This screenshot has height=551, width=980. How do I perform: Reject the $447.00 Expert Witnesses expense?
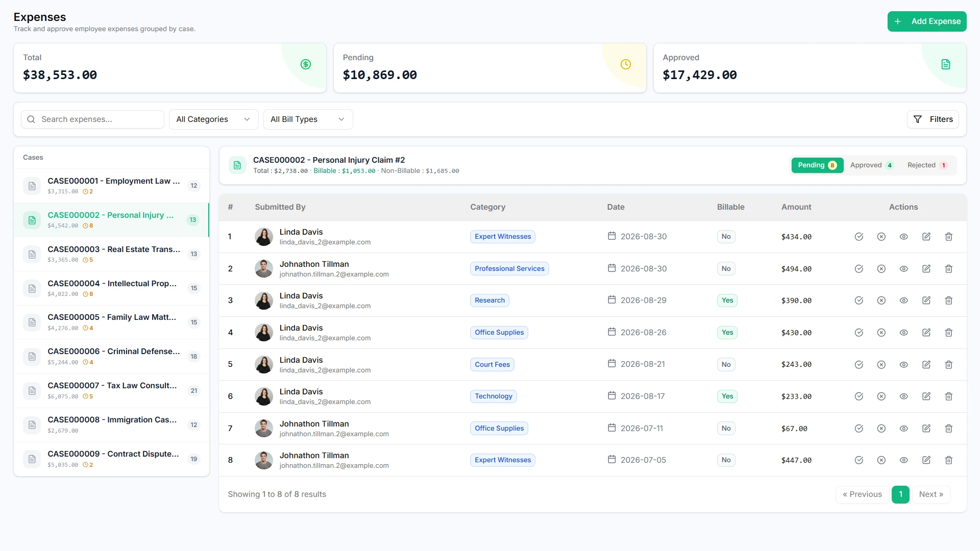881,460
